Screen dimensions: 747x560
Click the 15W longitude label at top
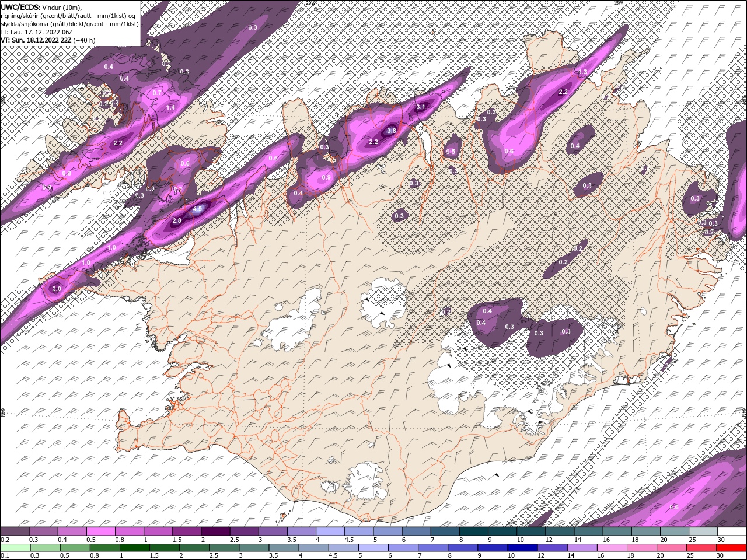[618, 3]
